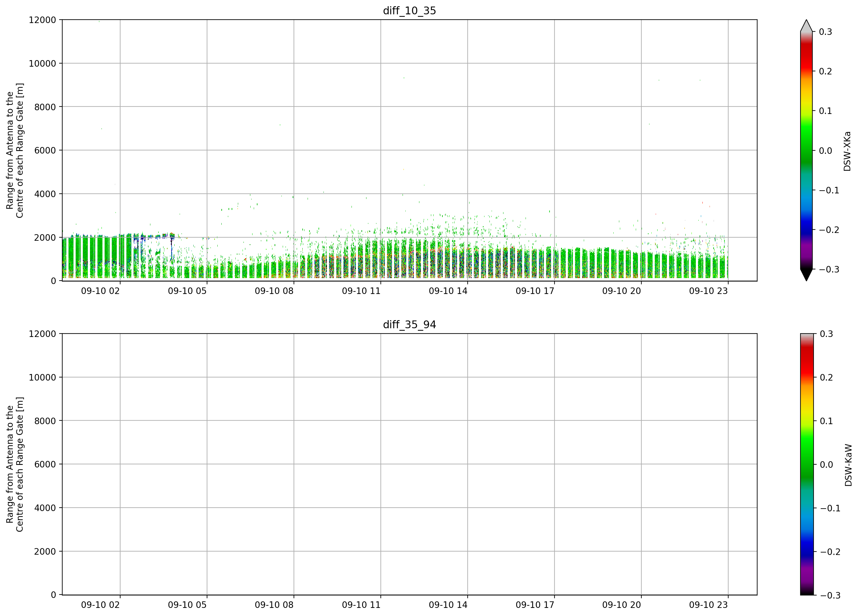Click the top colorbar upper extension arrow
Screen dimensions: 859x616
click(x=806, y=26)
